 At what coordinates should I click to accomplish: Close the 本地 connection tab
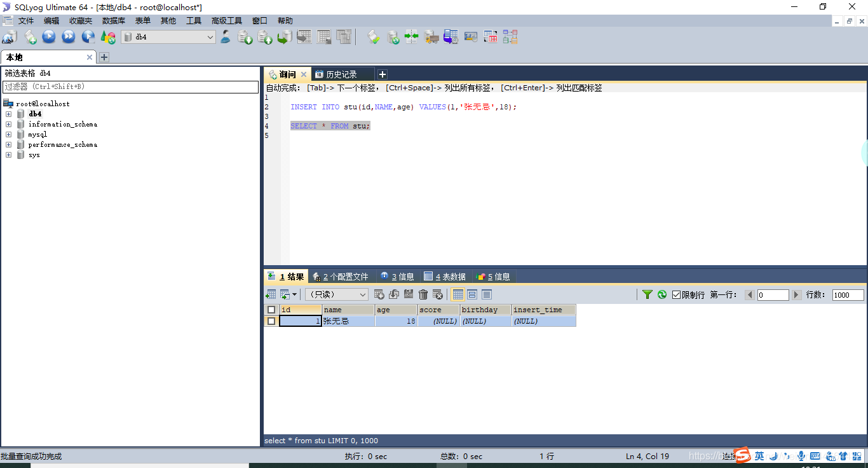tap(90, 57)
